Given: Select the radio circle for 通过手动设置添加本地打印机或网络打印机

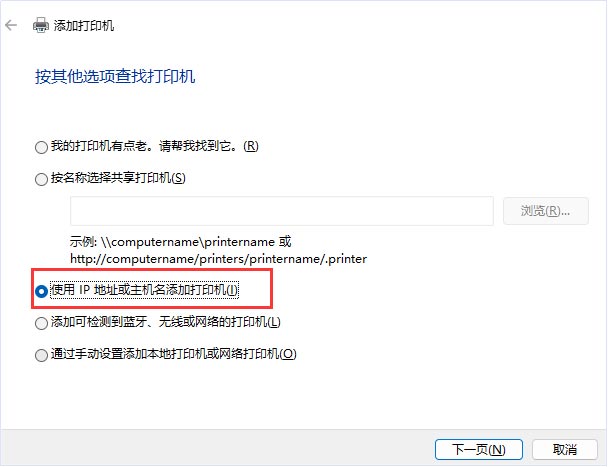Looking at the screenshot, I should tap(41, 355).
